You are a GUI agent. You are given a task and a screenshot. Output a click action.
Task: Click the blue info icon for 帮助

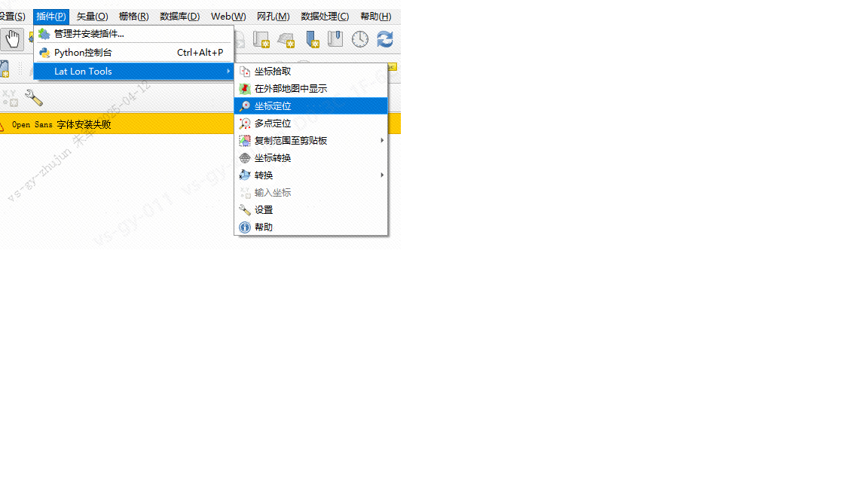245,227
